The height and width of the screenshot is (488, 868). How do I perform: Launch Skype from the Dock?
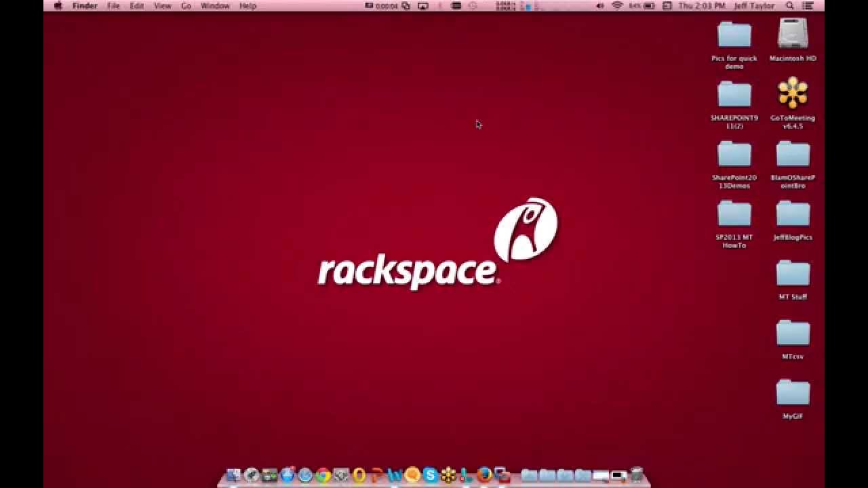[431, 475]
